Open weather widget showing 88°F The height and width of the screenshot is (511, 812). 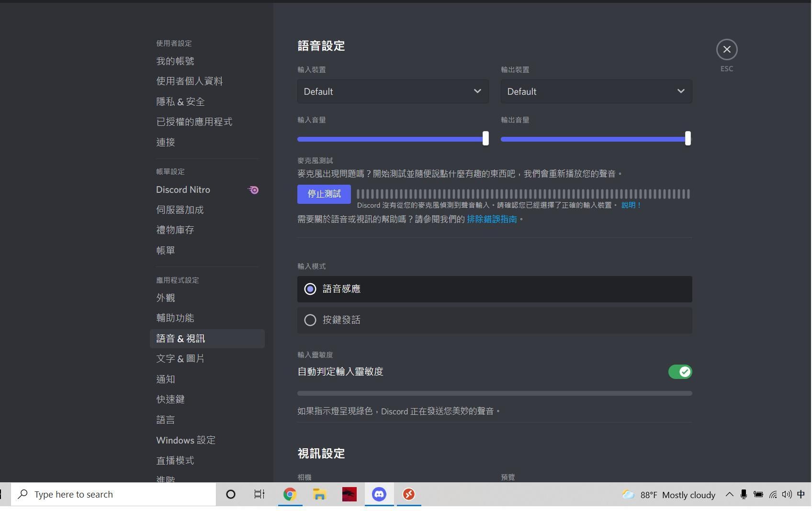pos(669,495)
